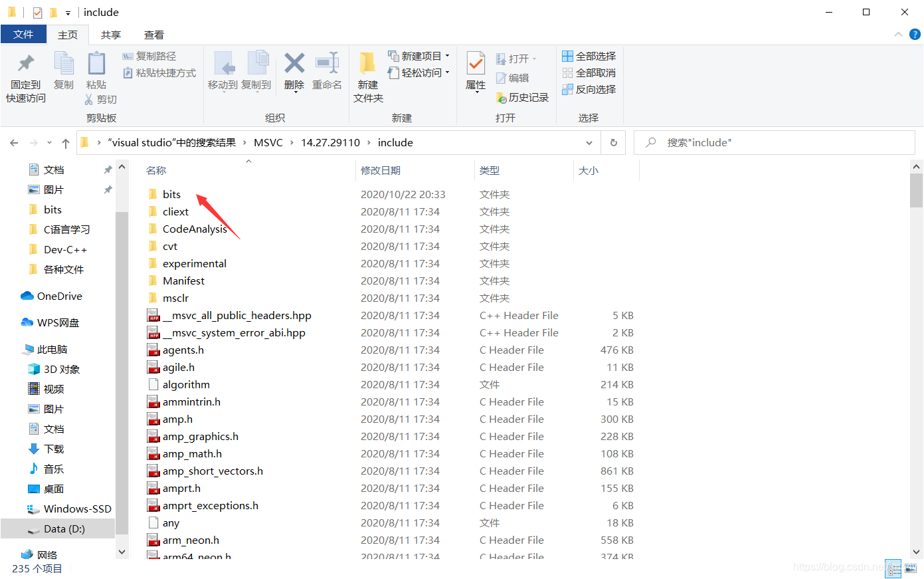Sort by the 名称 Name column header
This screenshot has width=924, height=579.
(x=156, y=171)
